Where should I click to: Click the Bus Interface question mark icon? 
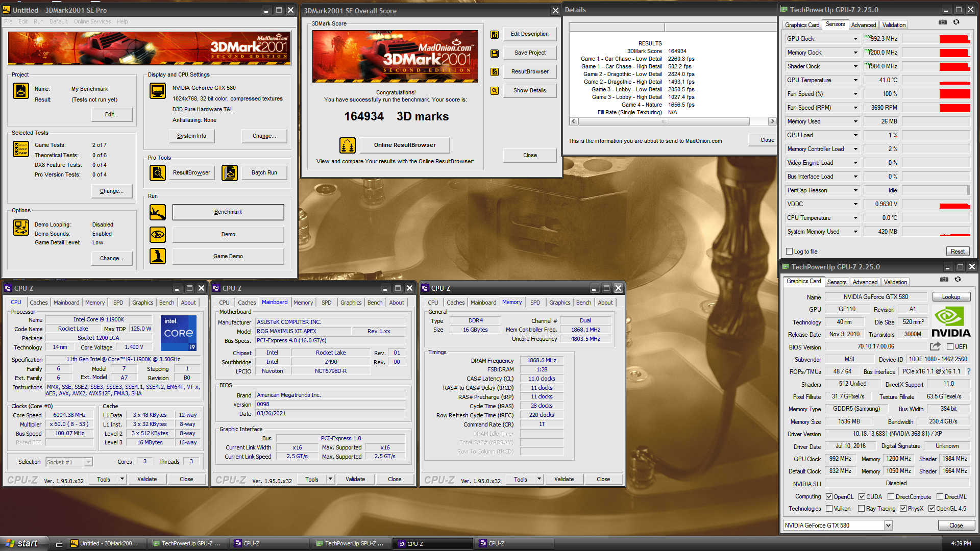[969, 371]
